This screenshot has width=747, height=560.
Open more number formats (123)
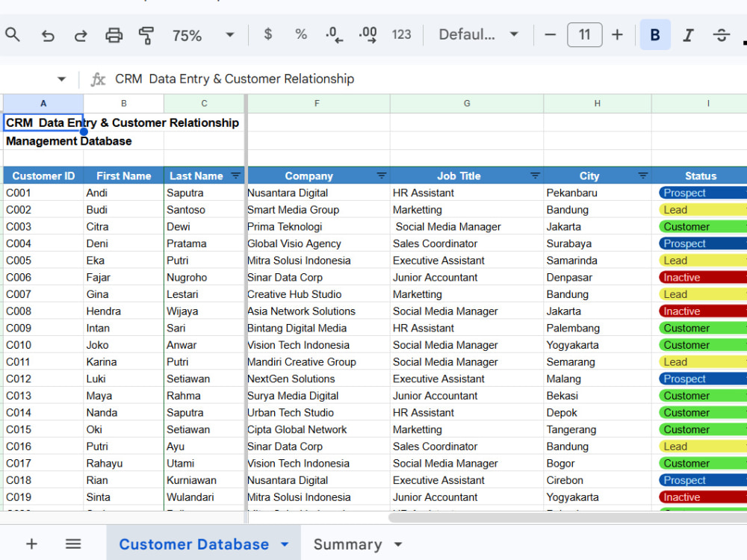click(401, 34)
